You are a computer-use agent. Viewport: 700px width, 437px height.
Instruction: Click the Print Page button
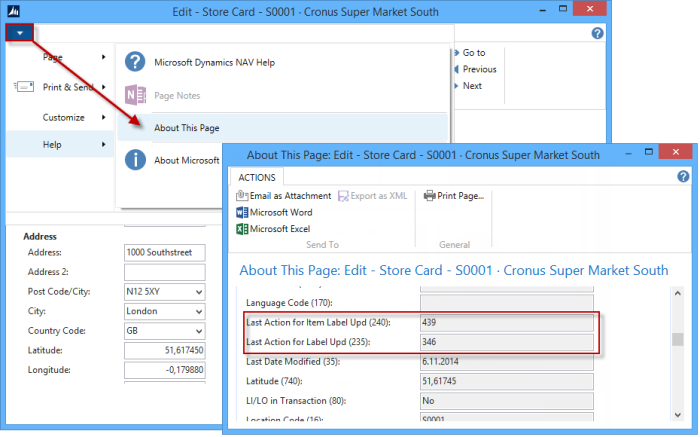point(454,196)
